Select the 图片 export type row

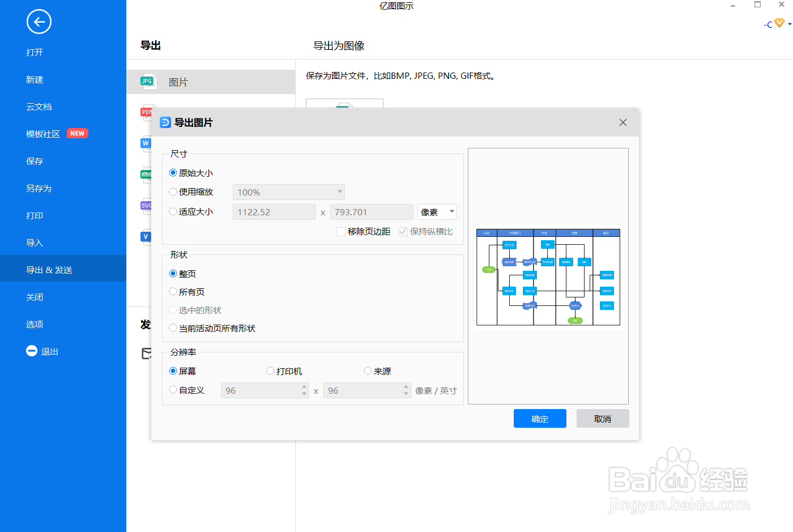click(x=211, y=82)
